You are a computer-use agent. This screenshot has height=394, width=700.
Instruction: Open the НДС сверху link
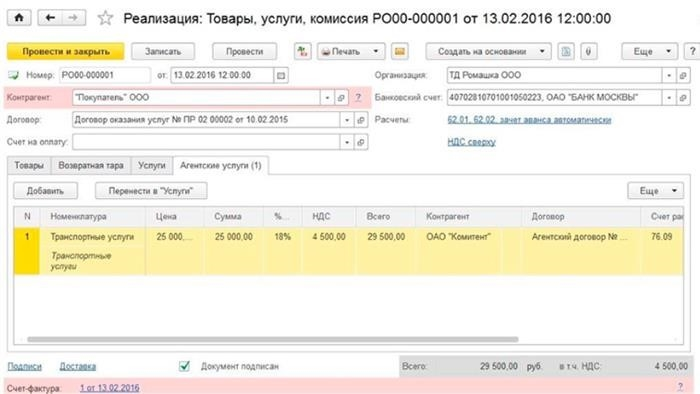pos(471,142)
